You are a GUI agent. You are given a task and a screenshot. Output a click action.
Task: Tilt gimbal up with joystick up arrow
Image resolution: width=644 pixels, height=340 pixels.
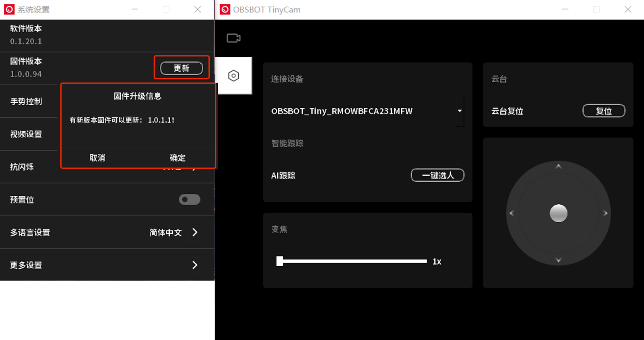(x=558, y=166)
